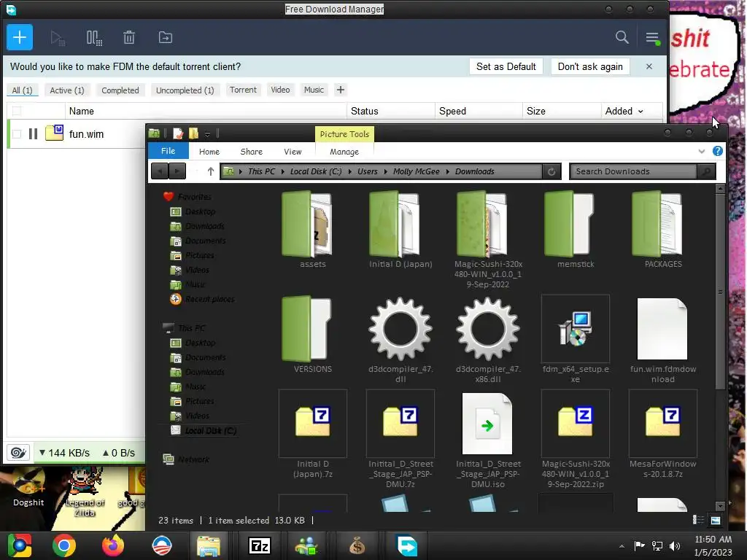Click Local Disk (C:) breadcrumb segment
Image resolution: width=747 pixels, height=560 pixels.
316,171
